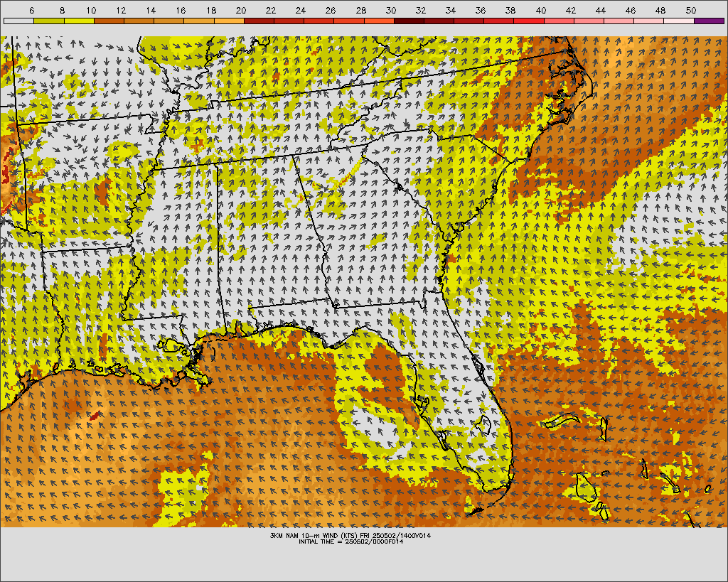Choose the light pink swatch between 44 and 46
Viewport: 728px width, 582px height.
click(x=619, y=21)
